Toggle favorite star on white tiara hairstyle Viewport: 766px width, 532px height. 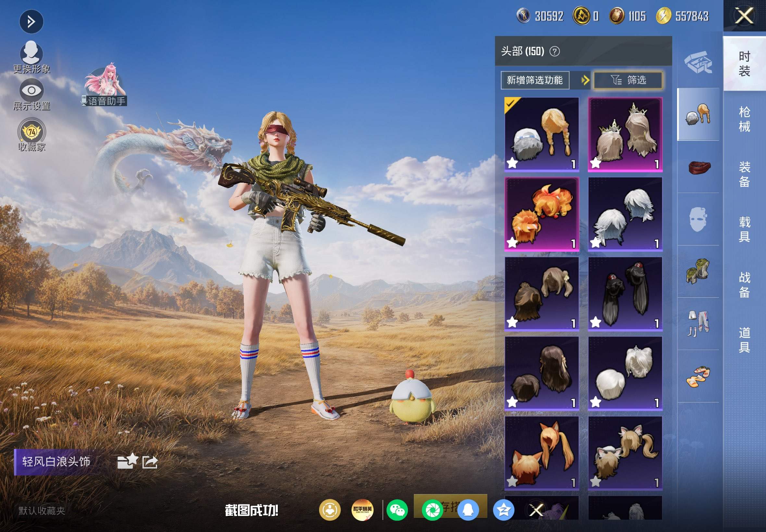click(596, 402)
